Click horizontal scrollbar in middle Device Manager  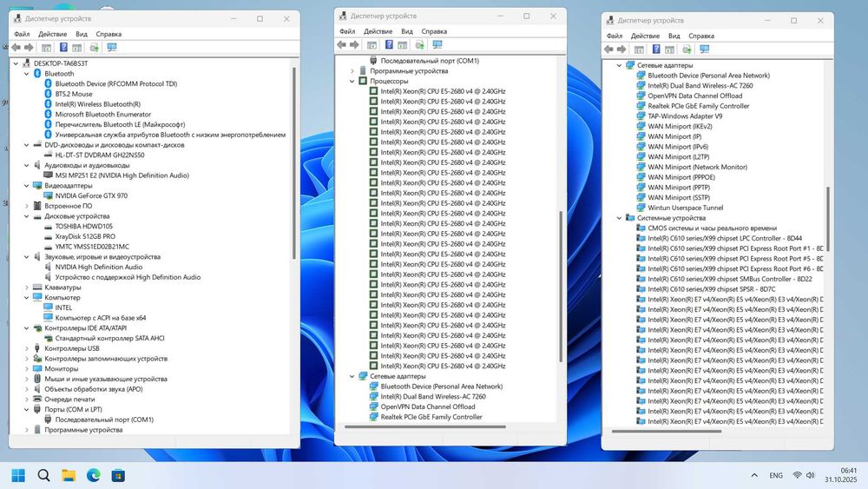[425, 427]
